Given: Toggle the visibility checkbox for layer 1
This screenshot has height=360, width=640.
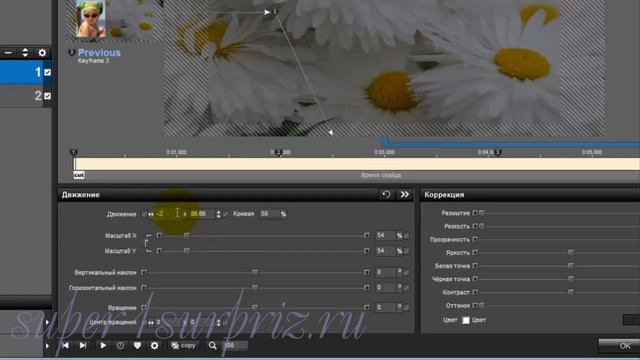Looking at the screenshot, I should pos(47,72).
